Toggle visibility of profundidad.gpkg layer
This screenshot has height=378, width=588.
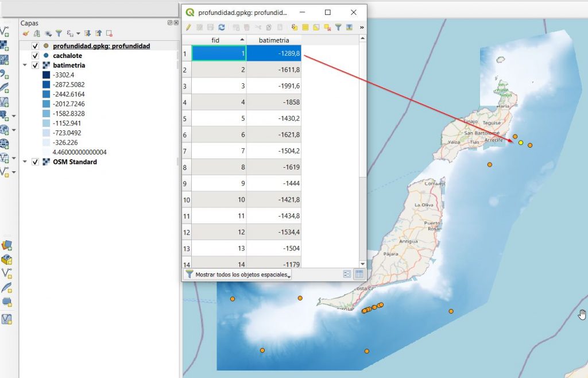coord(35,45)
